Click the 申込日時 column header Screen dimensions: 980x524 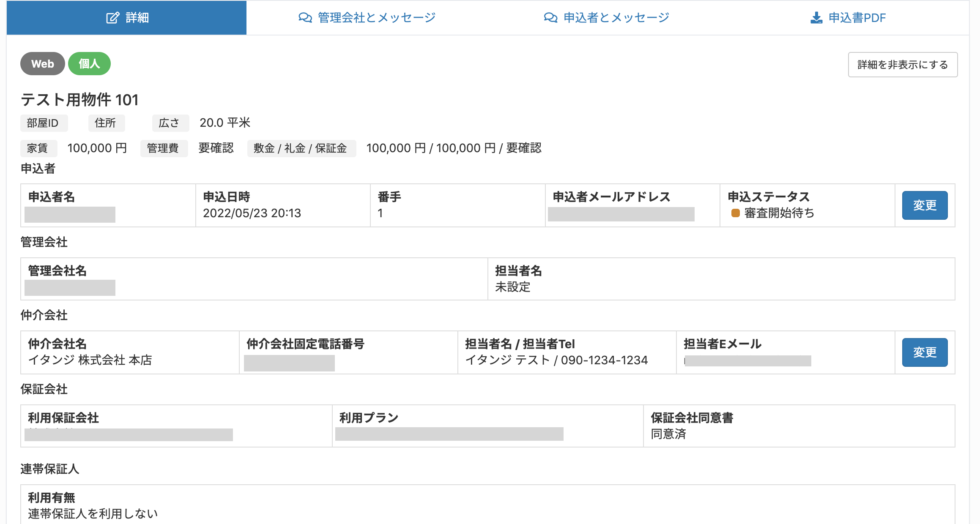(x=226, y=197)
